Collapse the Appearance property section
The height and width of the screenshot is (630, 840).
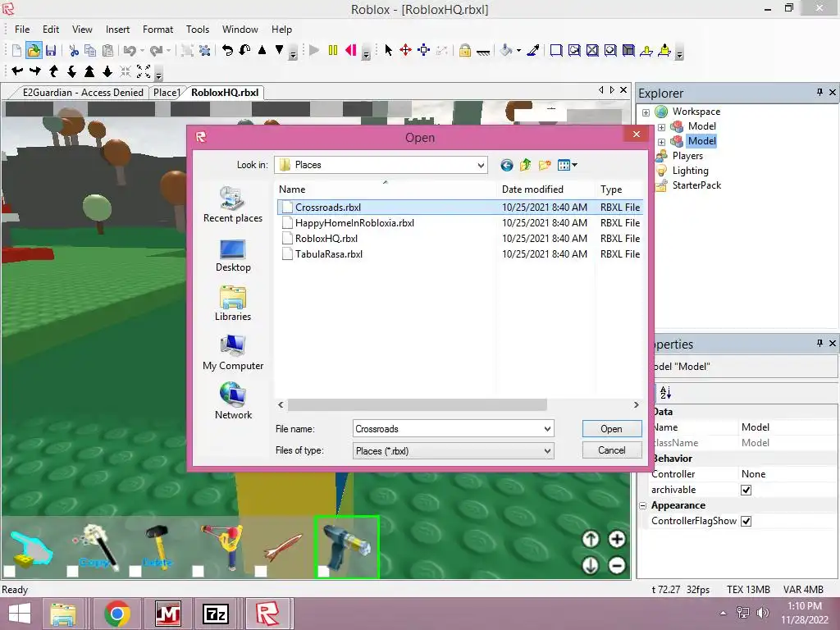pos(643,505)
